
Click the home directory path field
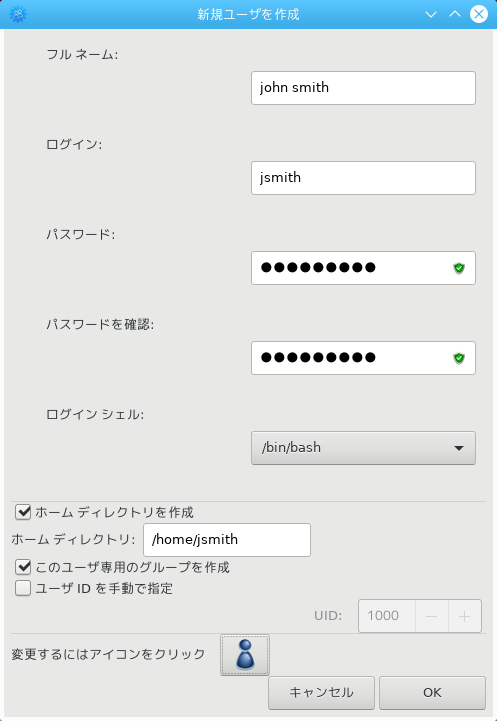(227, 540)
